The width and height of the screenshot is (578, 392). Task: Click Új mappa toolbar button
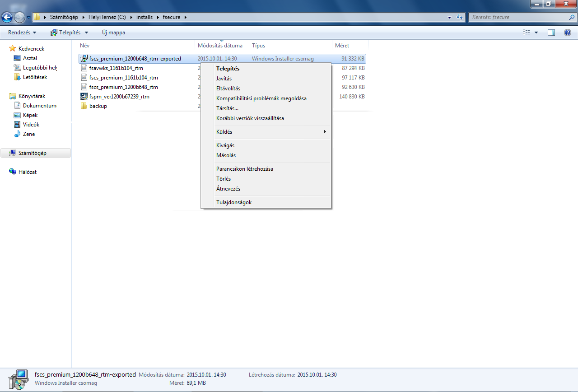pyautogui.click(x=114, y=33)
